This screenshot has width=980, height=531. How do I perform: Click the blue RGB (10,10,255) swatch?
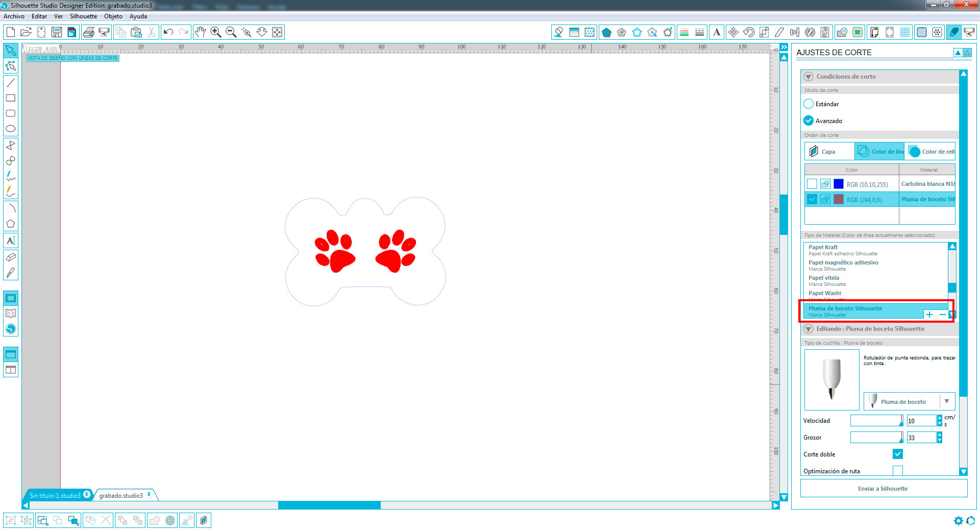point(839,184)
